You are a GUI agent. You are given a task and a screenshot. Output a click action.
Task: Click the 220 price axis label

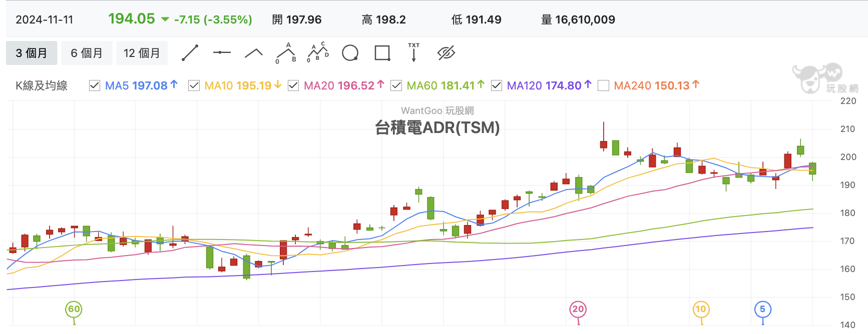[x=848, y=101]
